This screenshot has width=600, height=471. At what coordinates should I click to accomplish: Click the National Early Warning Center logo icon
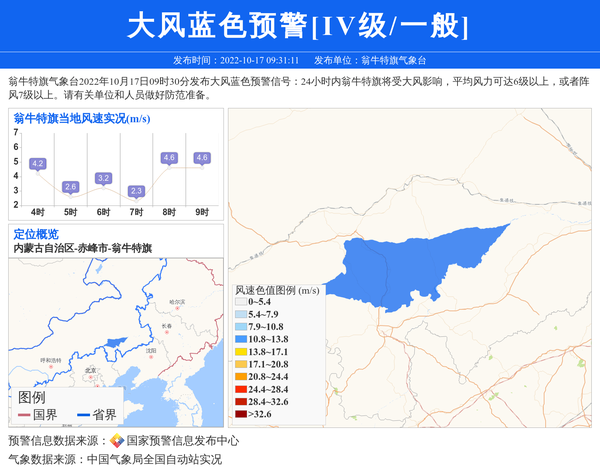coord(117,440)
